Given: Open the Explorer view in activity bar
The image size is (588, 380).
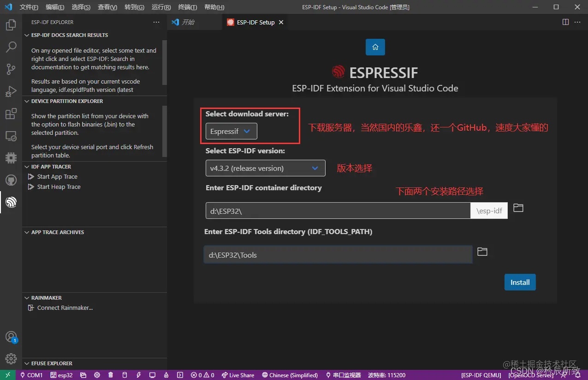Looking at the screenshot, I should tap(11, 25).
